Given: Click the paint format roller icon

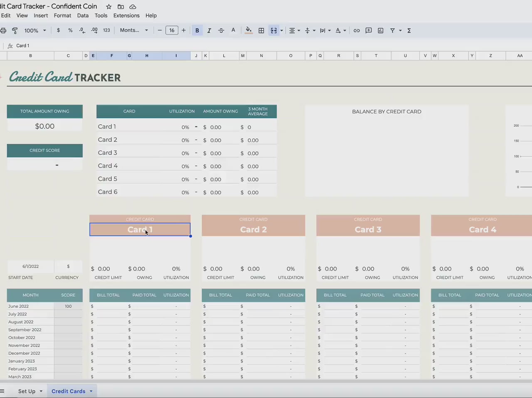Looking at the screenshot, I should [15, 30].
